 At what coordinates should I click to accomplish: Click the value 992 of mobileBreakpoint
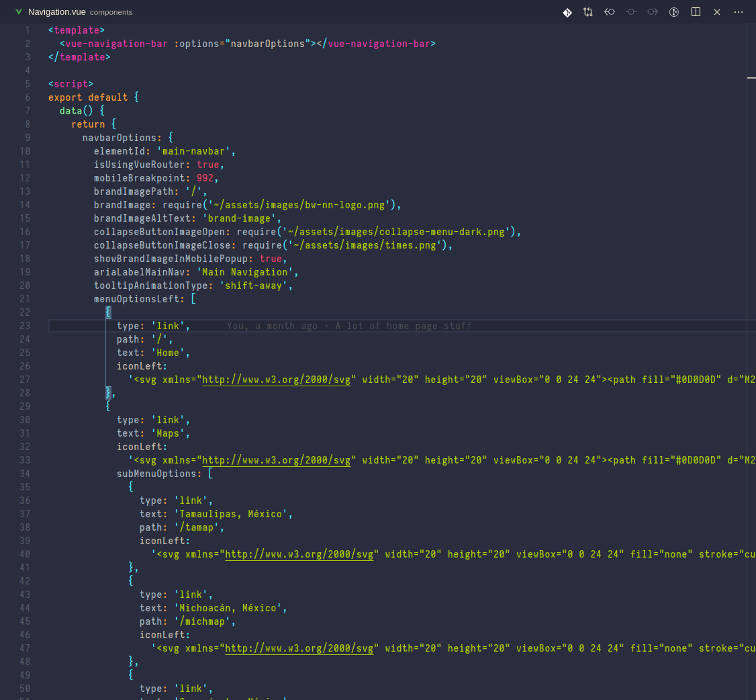click(205, 179)
